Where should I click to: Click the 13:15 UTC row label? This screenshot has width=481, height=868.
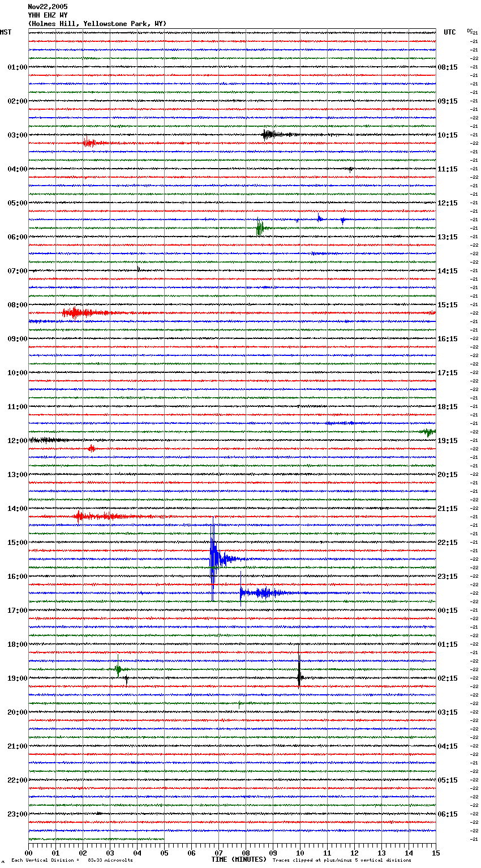click(448, 237)
